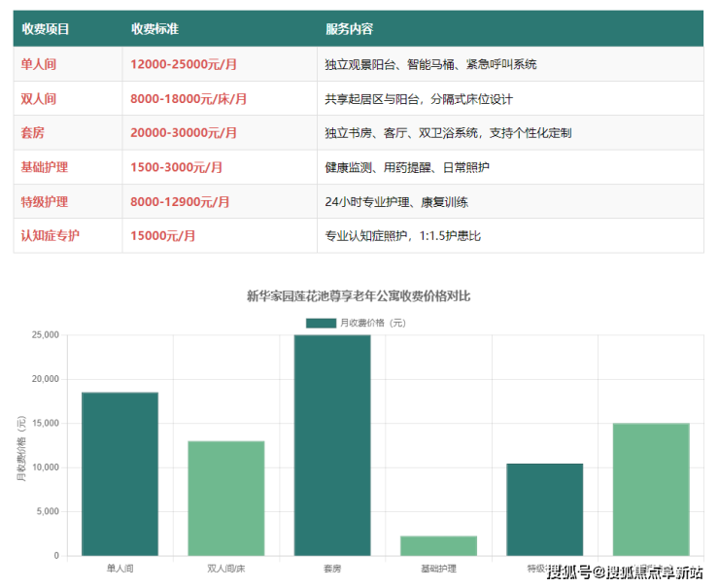Select the short 基础护理 bar
Image resolution: width=719 pixels, height=588 pixels.
pyautogui.click(x=438, y=545)
